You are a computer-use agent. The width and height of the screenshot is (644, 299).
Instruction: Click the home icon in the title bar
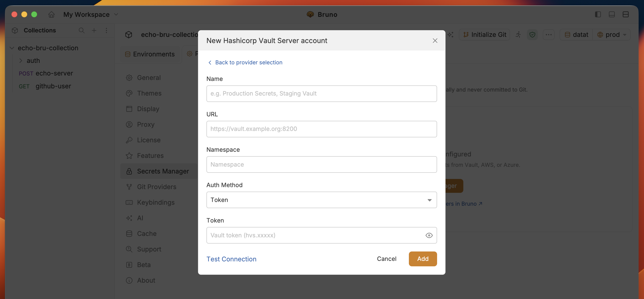[x=51, y=15]
